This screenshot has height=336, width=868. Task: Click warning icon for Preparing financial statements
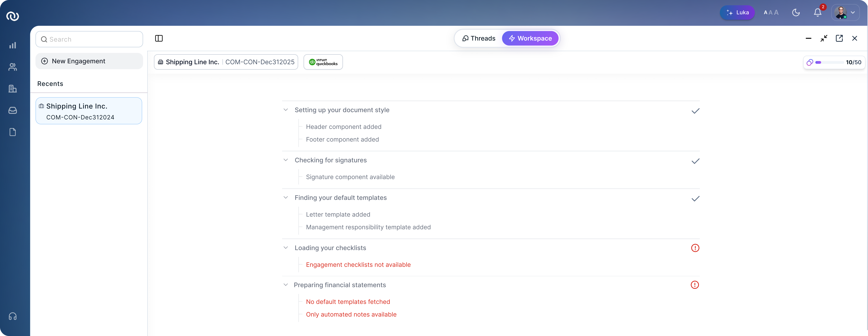[695, 285]
